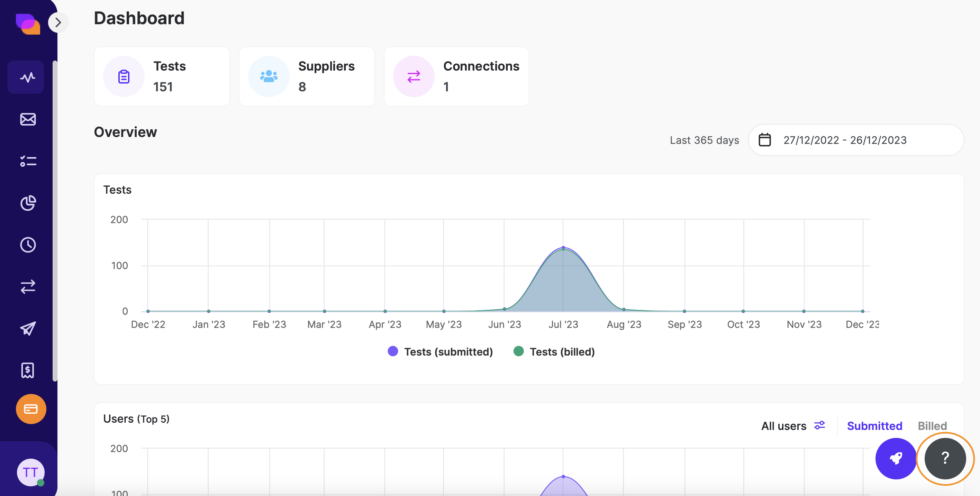Screen dimensions: 980x496
Task: Click the calendar icon in date range
Action: tap(765, 140)
